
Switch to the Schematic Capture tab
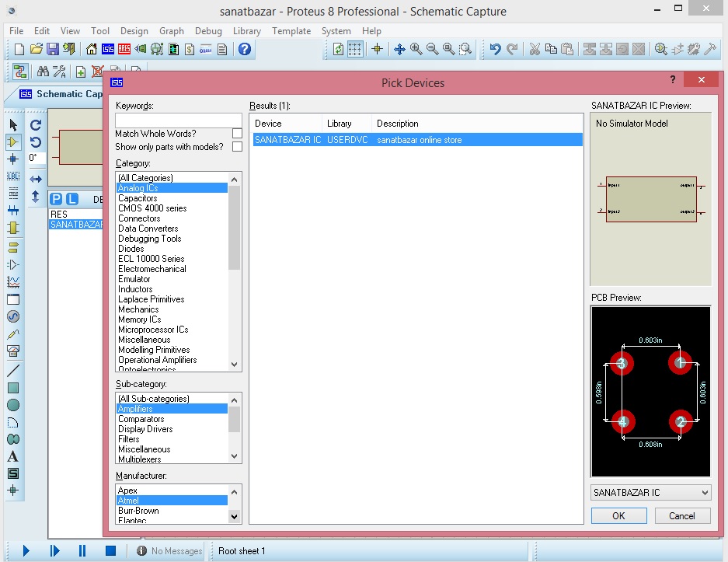61,94
